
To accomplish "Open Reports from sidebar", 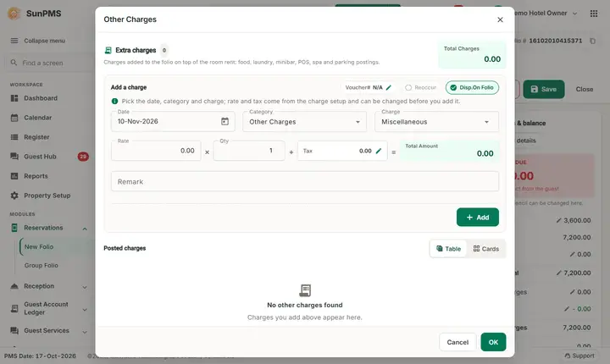I will coord(36,176).
